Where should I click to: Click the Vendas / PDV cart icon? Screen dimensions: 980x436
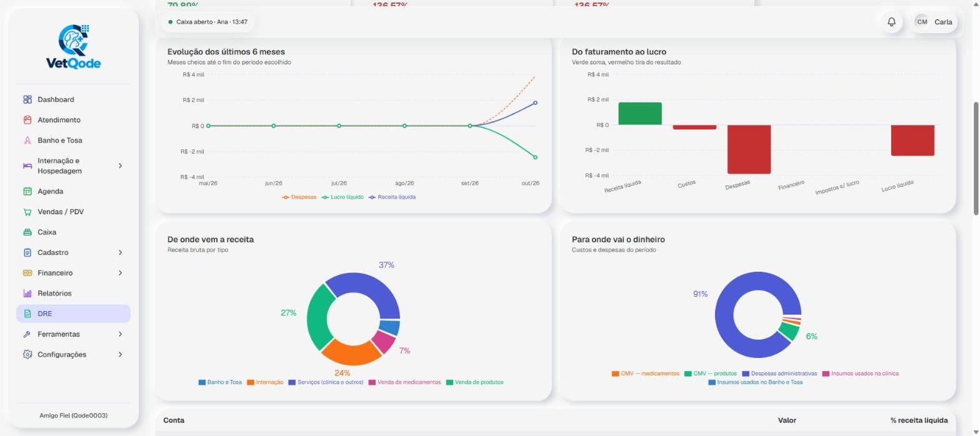pos(27,212)
